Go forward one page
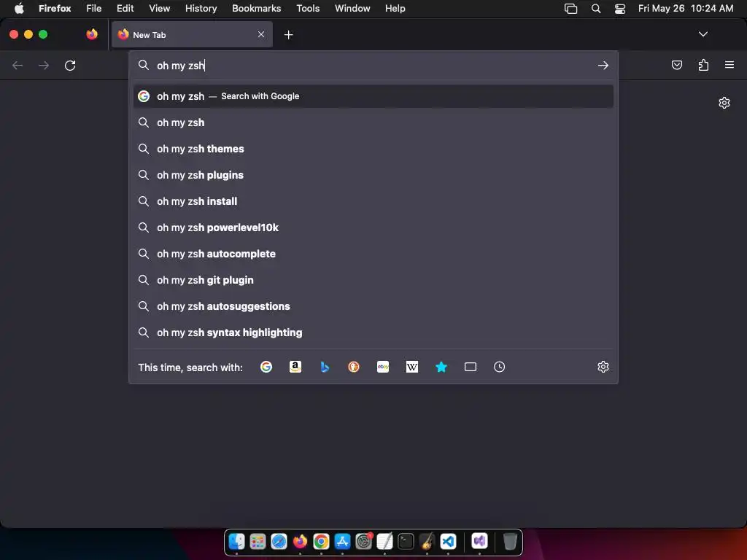Image resolution: width=747 pixels, height=560 pixels. [44, 65]
